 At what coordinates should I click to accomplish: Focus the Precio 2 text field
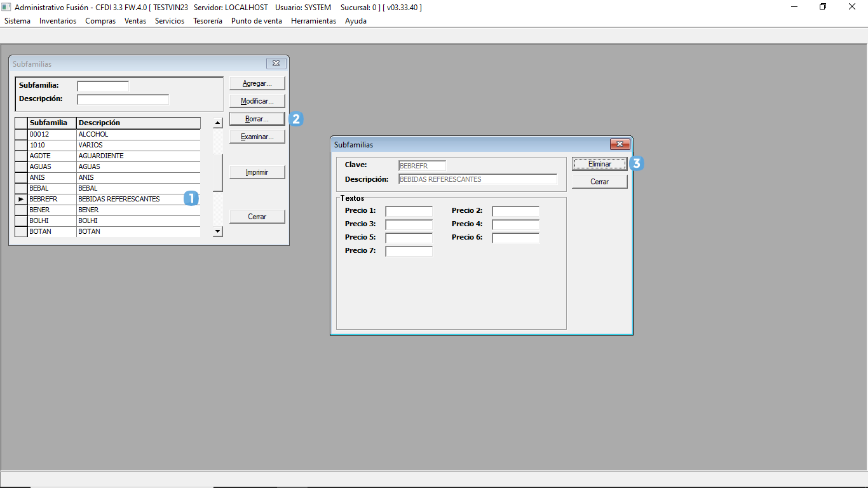[516, 211]
